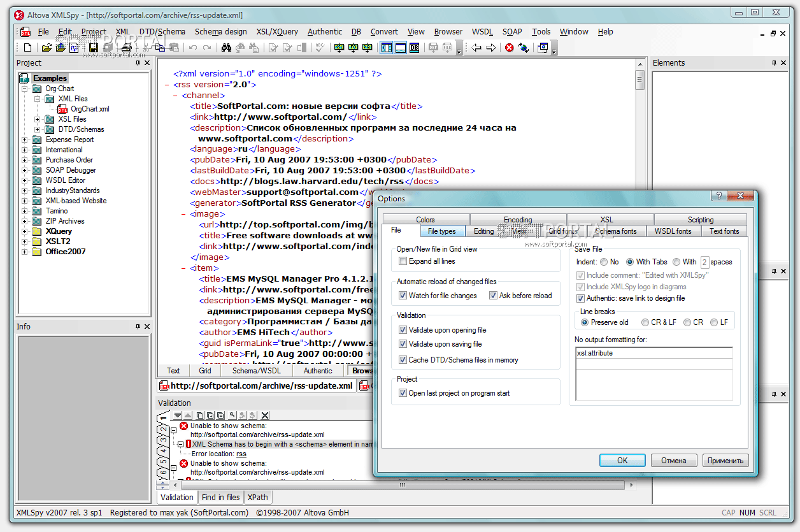Select the CR & LF line break option
The height and width of the screenshot is (532, 800).
645,322
